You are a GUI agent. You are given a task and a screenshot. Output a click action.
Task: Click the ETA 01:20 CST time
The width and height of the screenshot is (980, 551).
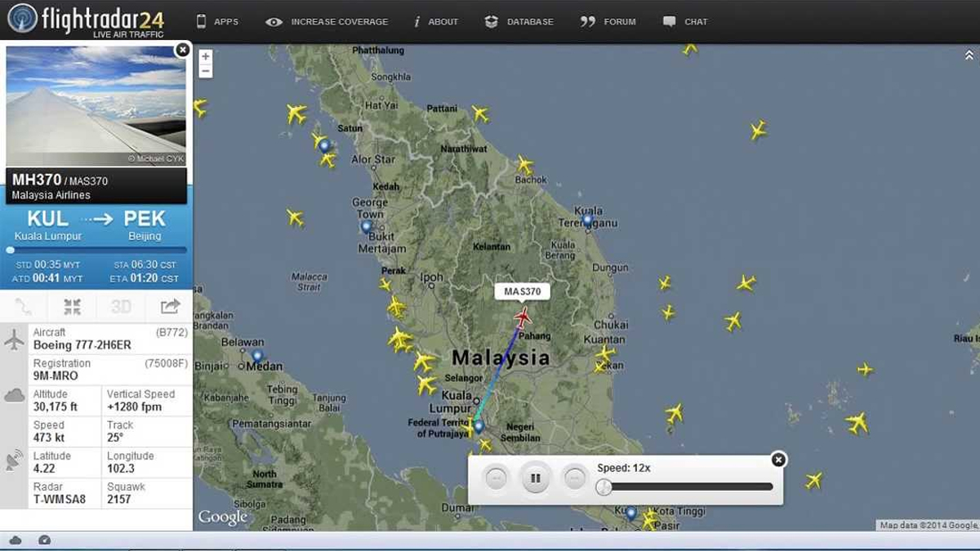[145, 278]
